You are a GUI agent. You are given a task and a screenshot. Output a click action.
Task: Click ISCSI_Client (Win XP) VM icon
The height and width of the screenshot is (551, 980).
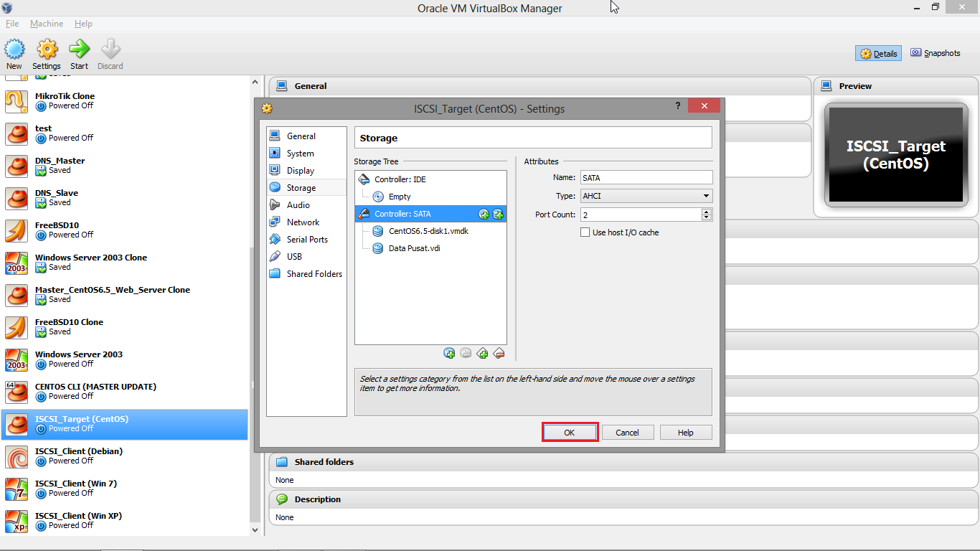click(17, 521)
